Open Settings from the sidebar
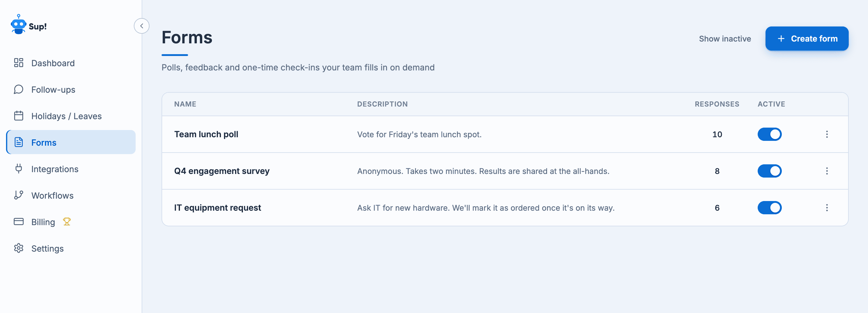 (x=71, y=248)
